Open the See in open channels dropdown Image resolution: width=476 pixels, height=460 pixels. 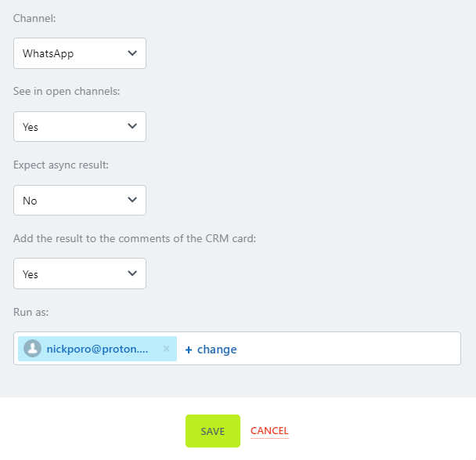pyautogui.click(x=70, y=126)
